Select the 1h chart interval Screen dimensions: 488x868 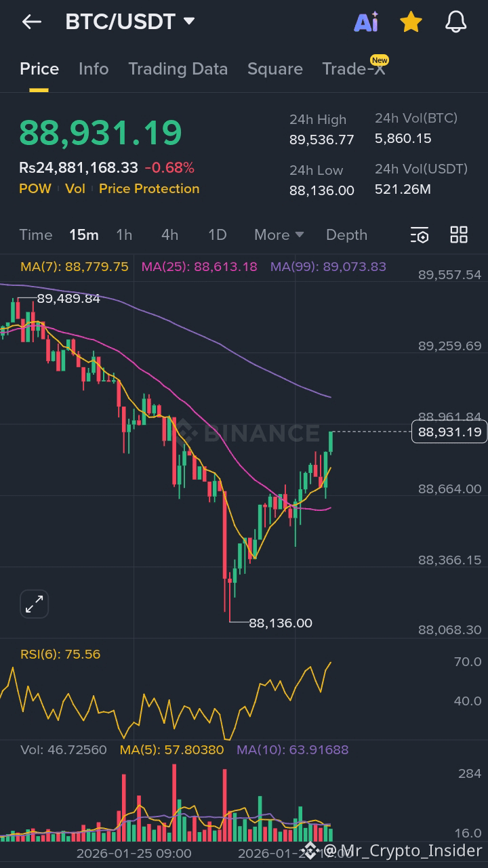click(x=124, y=235)
